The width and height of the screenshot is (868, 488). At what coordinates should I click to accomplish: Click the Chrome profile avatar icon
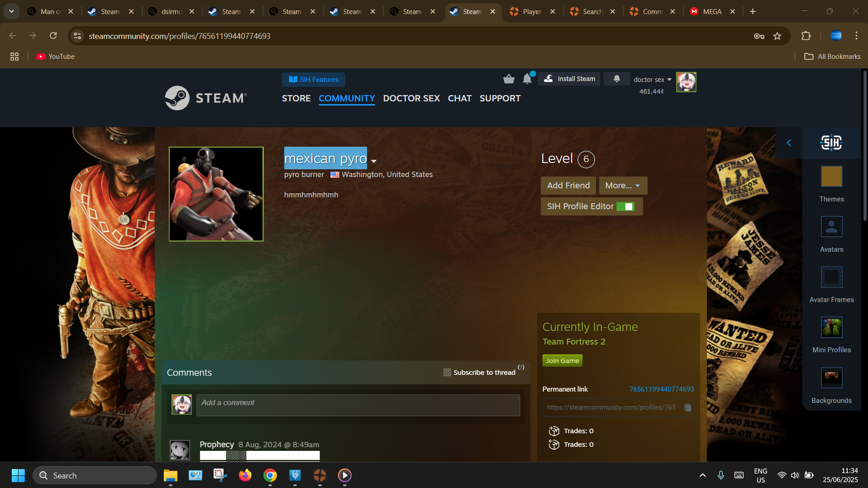point(836,36)
